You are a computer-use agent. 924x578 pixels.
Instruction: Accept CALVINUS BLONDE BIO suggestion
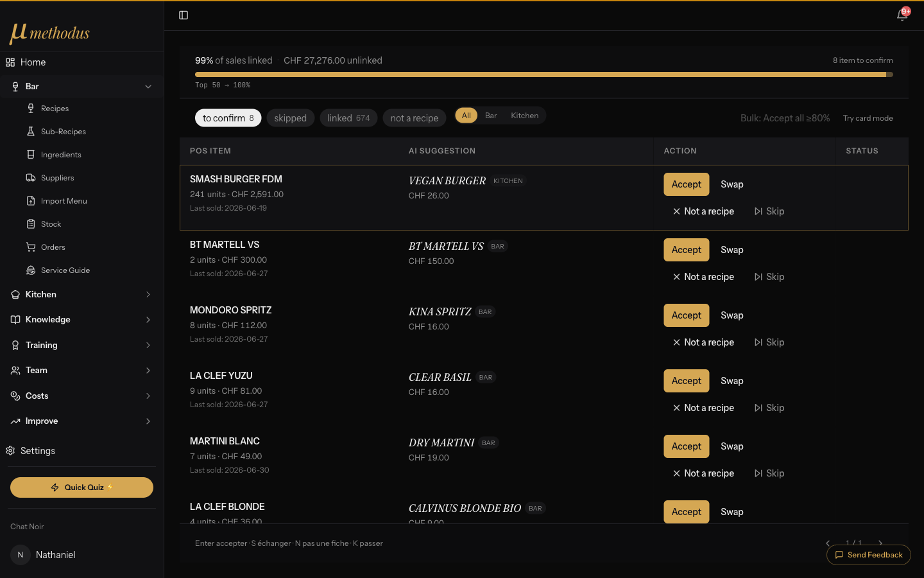(x=687, y=512)
